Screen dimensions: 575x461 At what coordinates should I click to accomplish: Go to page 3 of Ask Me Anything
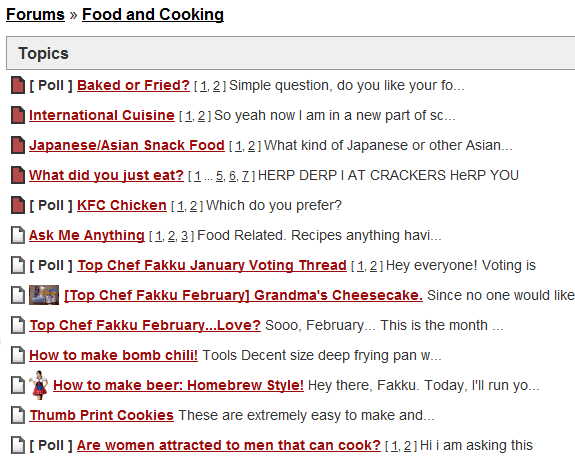(x=184, y=236)
